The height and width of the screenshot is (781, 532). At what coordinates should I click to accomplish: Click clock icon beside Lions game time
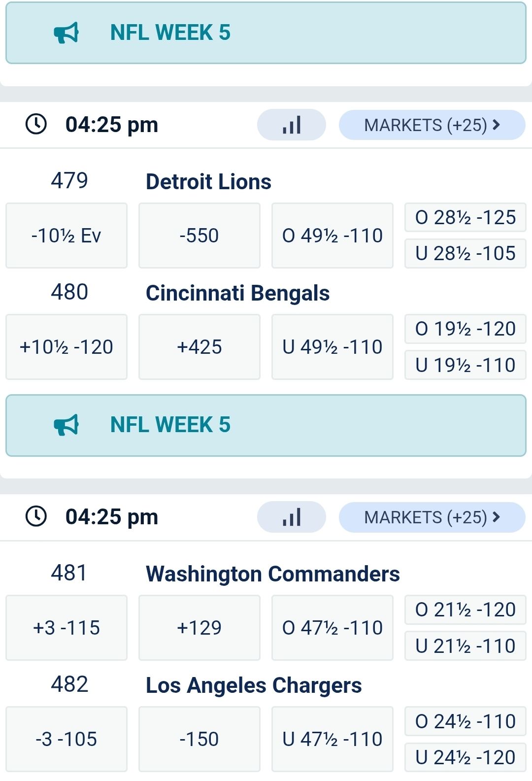pos(36,124)
